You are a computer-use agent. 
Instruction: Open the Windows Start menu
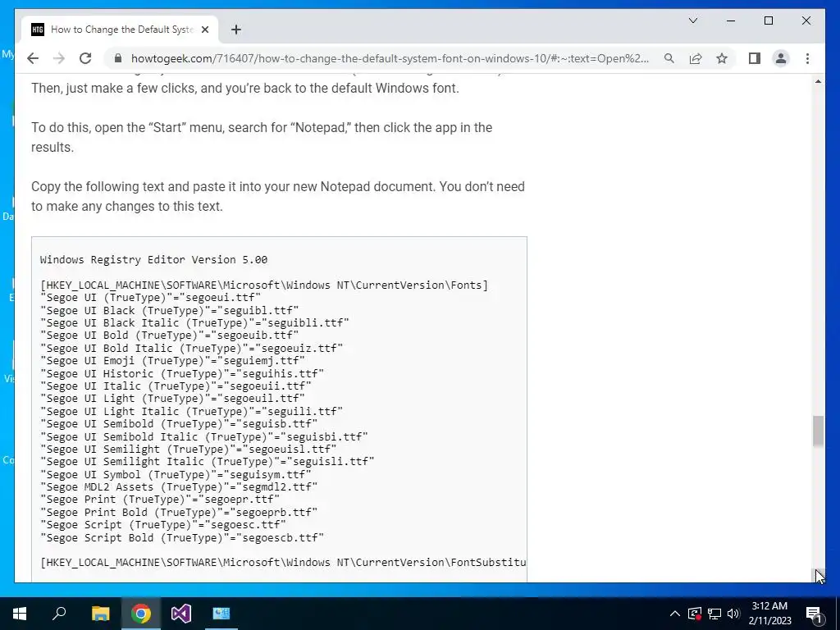20,614
